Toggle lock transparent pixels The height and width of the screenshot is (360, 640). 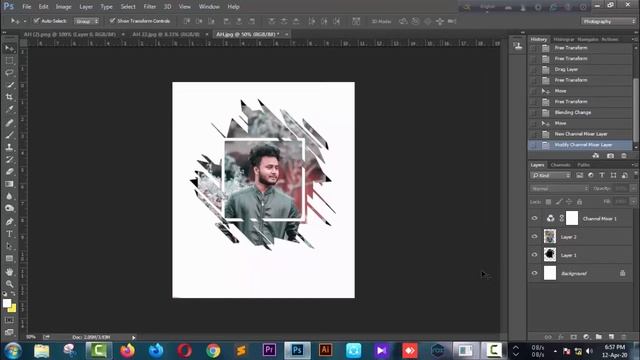click(x=549, y=202)
